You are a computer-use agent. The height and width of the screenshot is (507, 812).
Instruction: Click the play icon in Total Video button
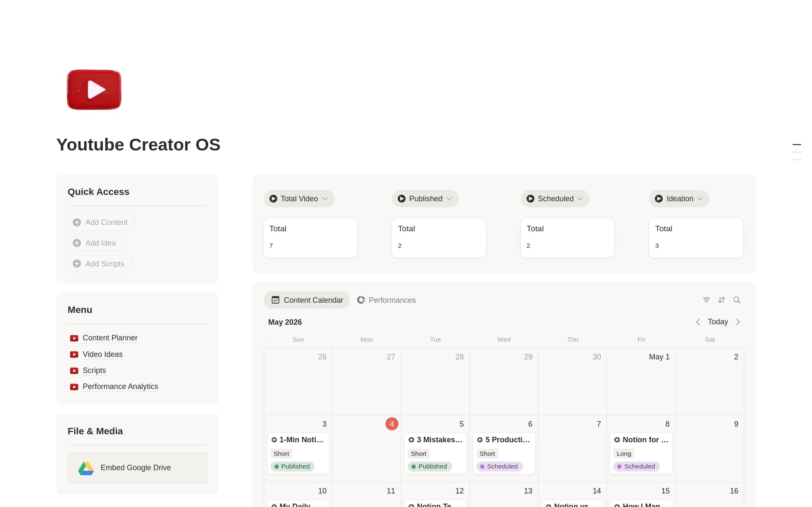point(273,199)
